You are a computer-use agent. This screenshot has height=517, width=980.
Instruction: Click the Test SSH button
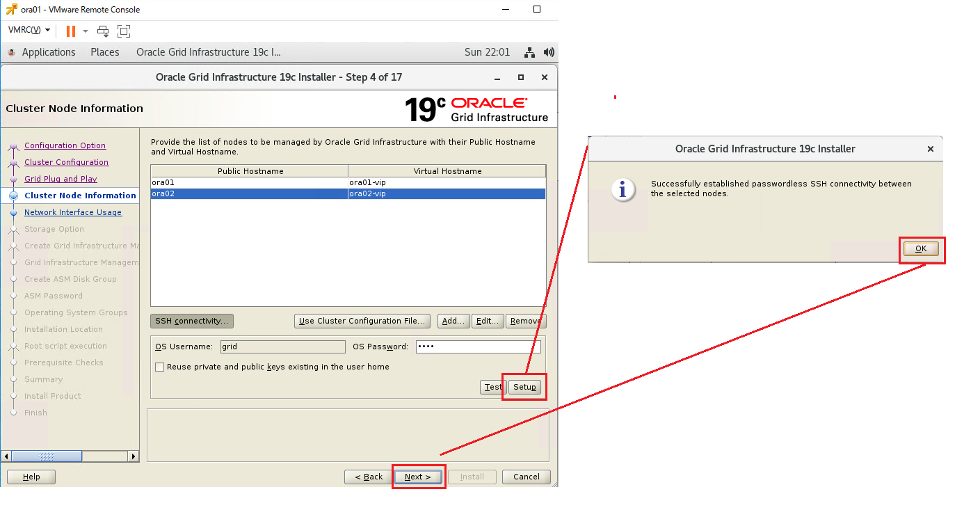tap(493, 387)
